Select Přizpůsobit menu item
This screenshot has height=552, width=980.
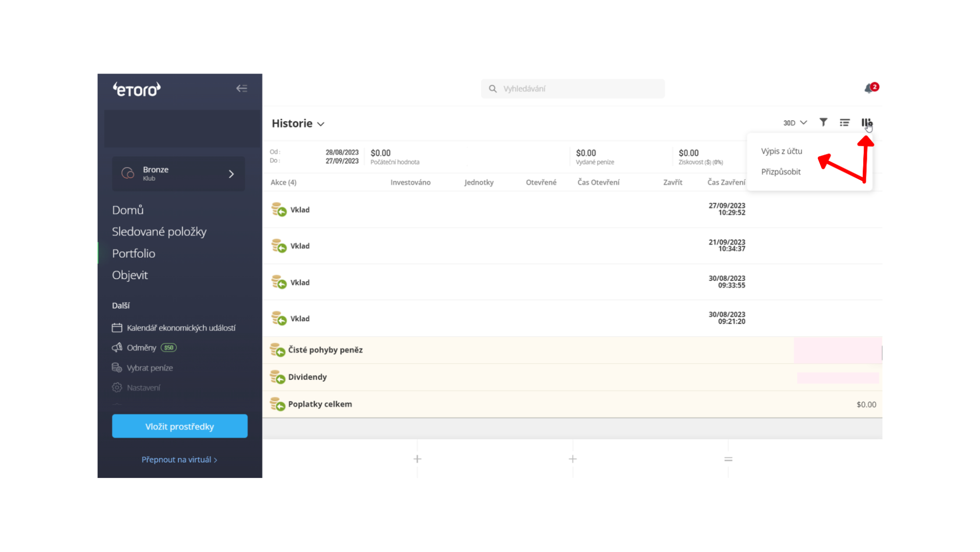pos(780,172)
